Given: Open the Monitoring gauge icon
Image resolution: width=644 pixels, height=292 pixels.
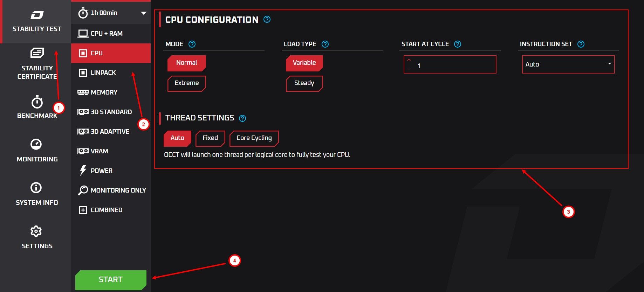Looking at the screenshot, I should click(x=36, y=144).
